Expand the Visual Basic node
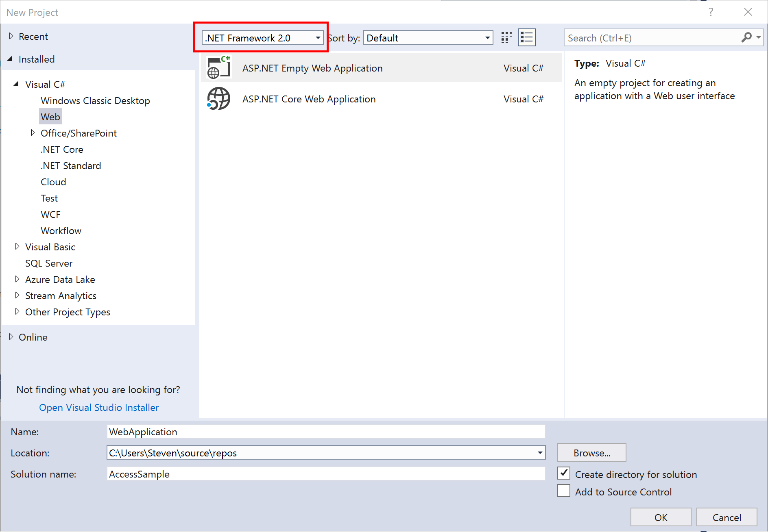This screenshot has height=532, width=768. [x=17, y=247]
